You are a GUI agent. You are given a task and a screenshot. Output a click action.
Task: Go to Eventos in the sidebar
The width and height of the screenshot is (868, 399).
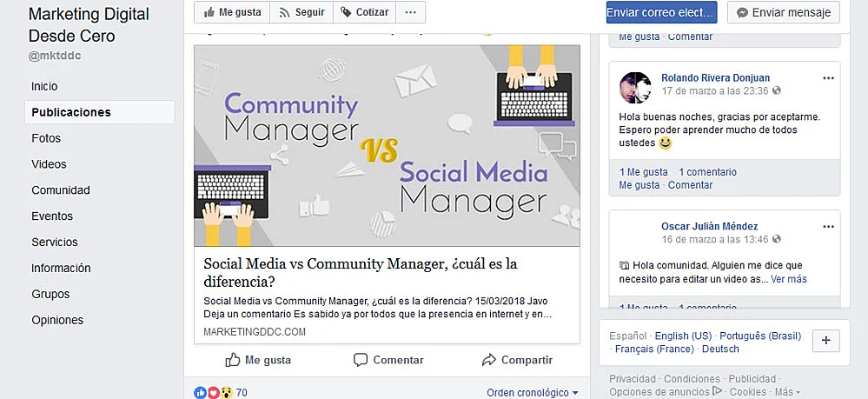[52, 216]
